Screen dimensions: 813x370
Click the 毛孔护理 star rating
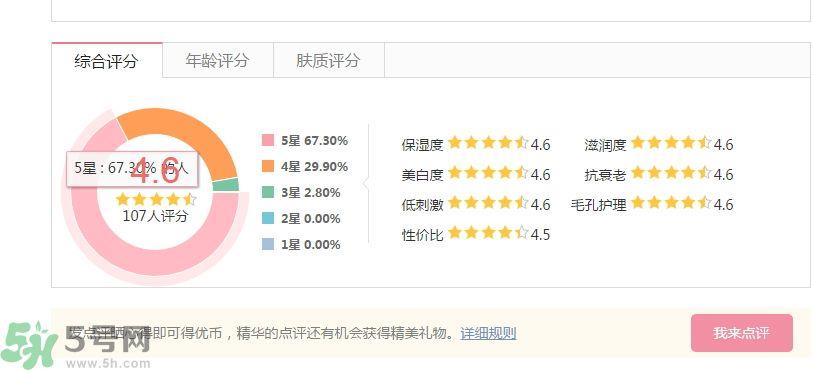[671, 203]
